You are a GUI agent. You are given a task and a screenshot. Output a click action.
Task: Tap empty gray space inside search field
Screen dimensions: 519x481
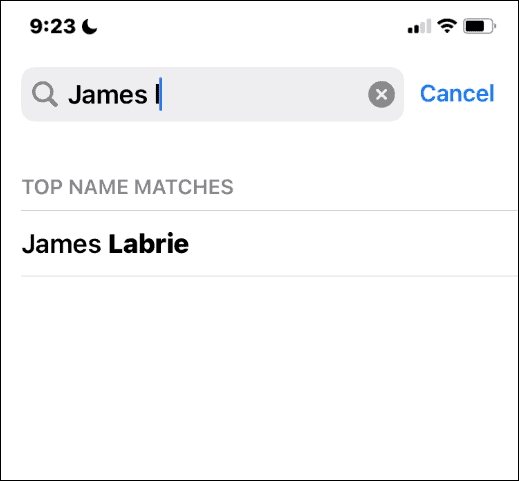tap(263, 94)
